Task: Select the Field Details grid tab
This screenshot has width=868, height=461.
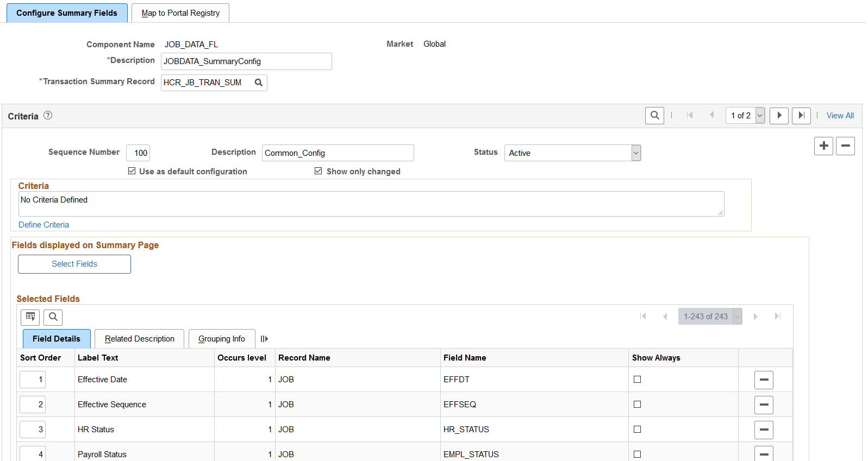Action: (57, 339)
